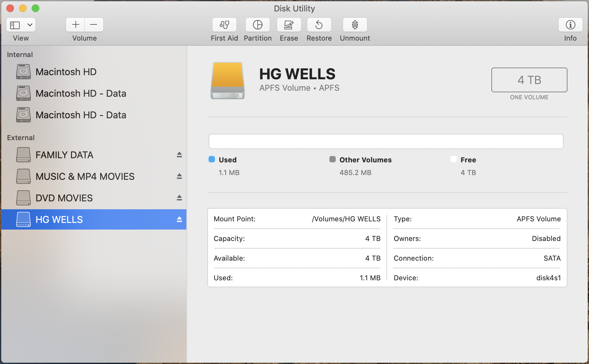The width and height of the screenshot is (589, 364).
Task: Show the Info panel
Action: [570, 25]
